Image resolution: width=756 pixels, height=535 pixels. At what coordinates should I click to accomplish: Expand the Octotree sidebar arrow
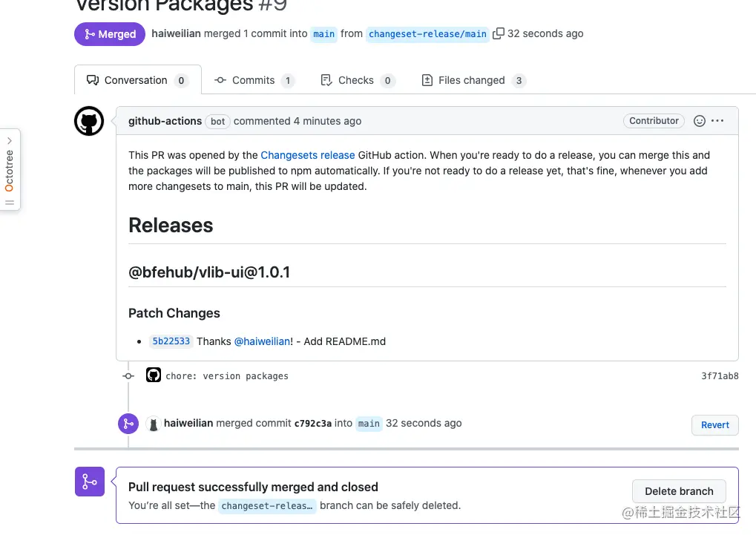(10, 140)
